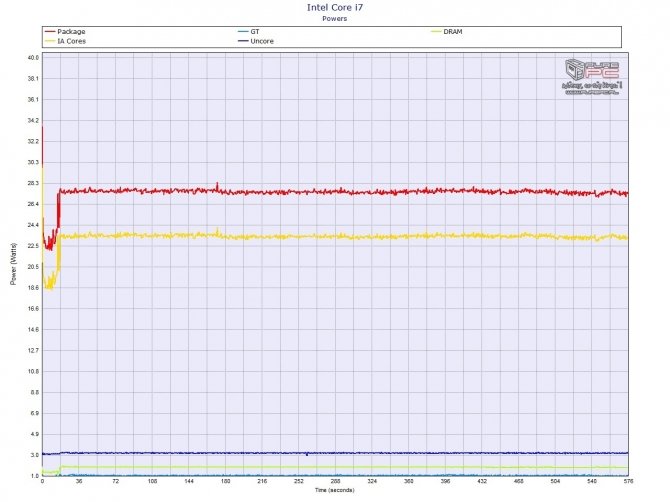Click the 504 tick label on the time axis
Viewport: 670px width, 502px height.
pos(555,481)
